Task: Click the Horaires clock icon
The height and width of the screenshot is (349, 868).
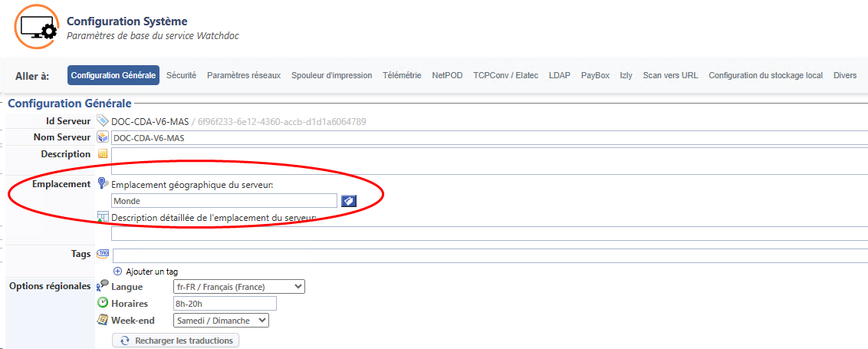Action: pyautogui.click(x=103, y=303)
